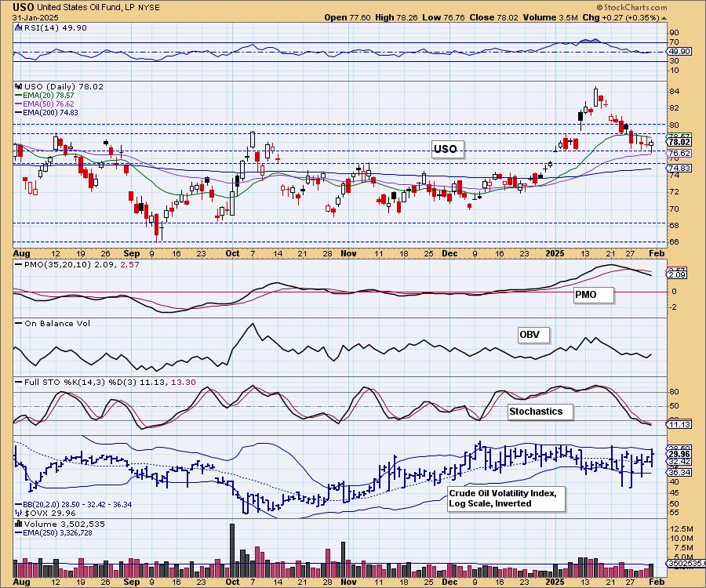Click the PMO annotation box

pyautogui.click(x=592, y=295)
